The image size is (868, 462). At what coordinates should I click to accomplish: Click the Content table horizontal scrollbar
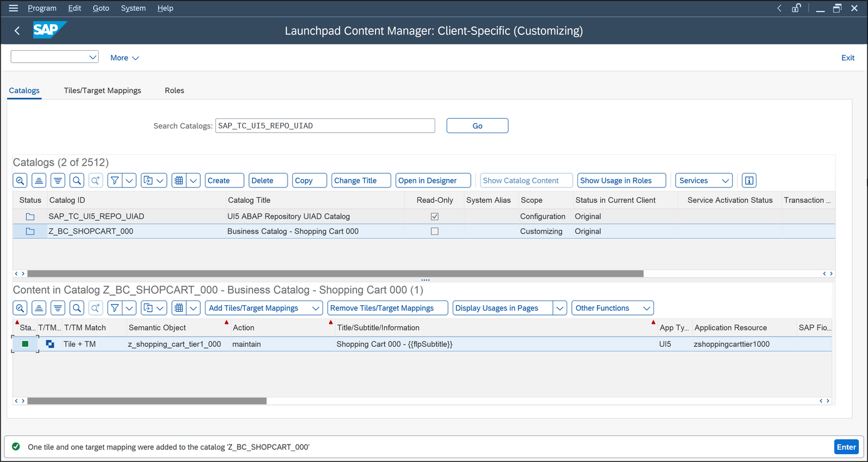[x=146, y=401]
